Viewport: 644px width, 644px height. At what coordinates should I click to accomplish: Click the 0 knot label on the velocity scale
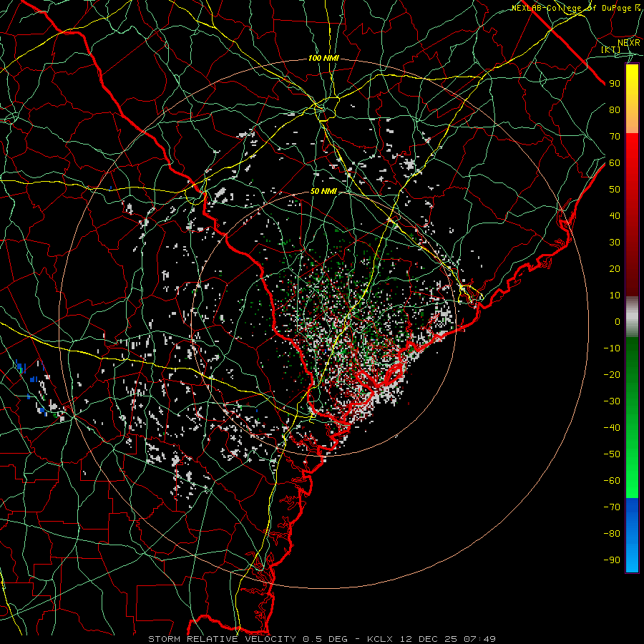click(618, 322)
